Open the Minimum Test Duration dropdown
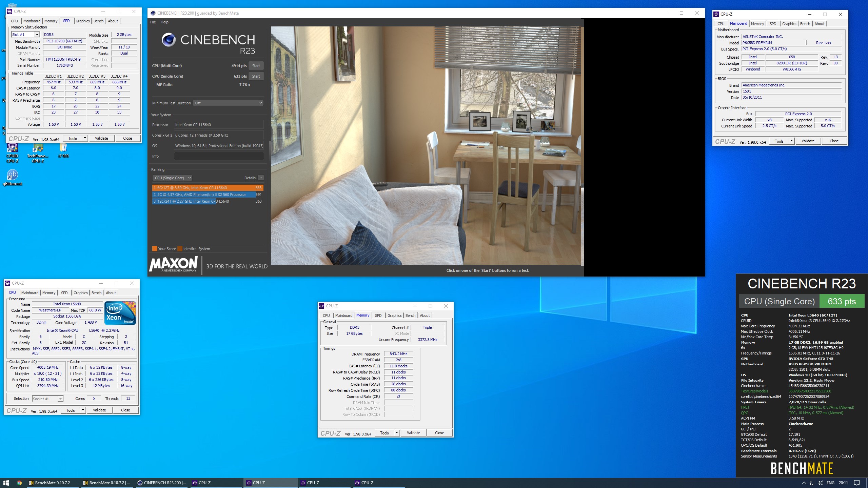 (x=228, y=103)
